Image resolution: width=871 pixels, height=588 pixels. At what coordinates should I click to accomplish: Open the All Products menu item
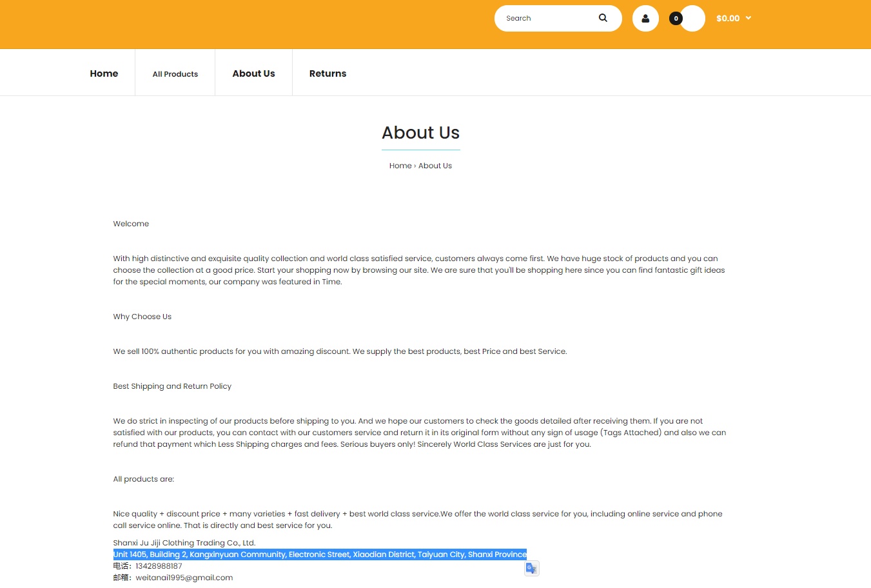coord(175,74)
